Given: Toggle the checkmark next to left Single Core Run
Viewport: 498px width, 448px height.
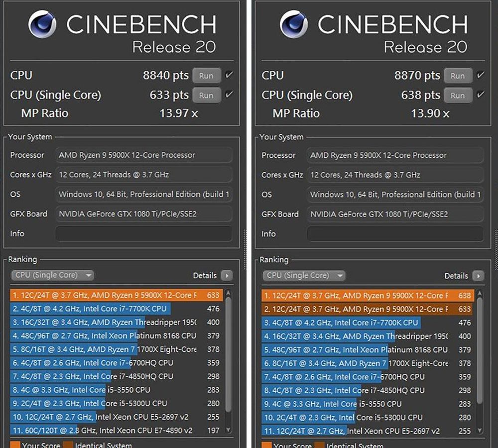Looking at the screenshot, I should (x=228, y=95).
